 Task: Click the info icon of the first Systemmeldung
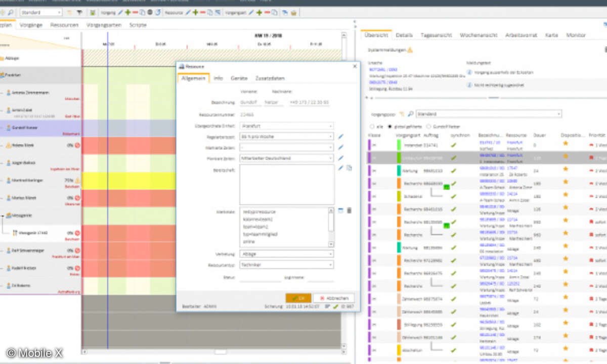469,72
